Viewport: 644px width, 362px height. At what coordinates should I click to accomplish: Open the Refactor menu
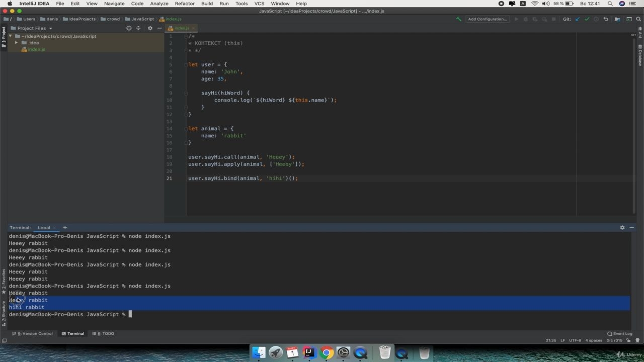click(x=185, y=4)
